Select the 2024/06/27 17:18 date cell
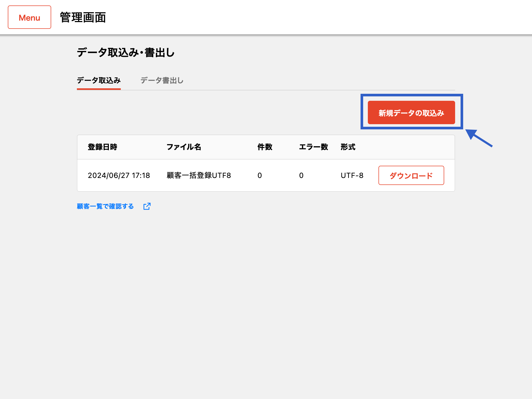The height and width of the screenshot is (399, 532). 119,175
